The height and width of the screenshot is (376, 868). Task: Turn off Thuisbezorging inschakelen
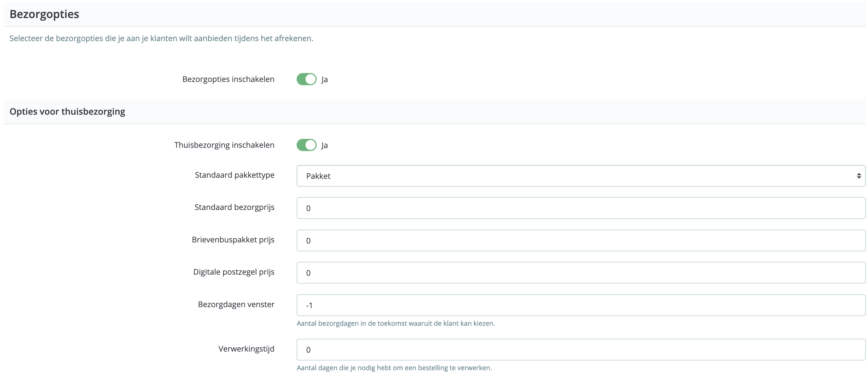(x=306, y=145)
